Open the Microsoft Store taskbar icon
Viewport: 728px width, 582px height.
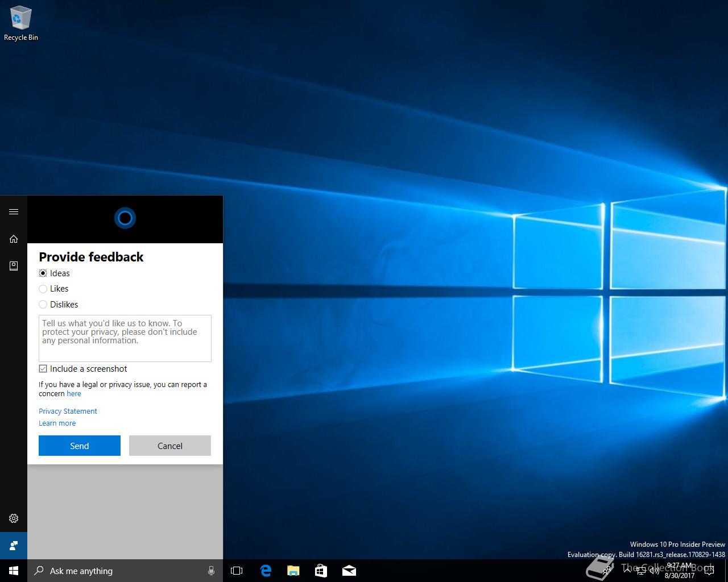(x=321, y=571)
